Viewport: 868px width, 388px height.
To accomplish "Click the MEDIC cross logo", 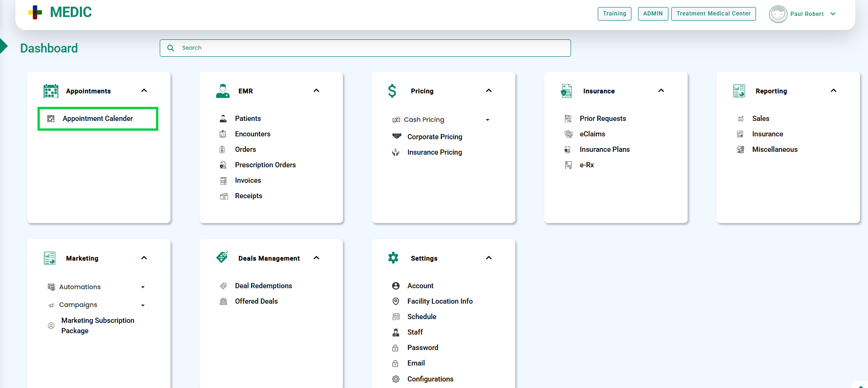I will pos(35,13).
